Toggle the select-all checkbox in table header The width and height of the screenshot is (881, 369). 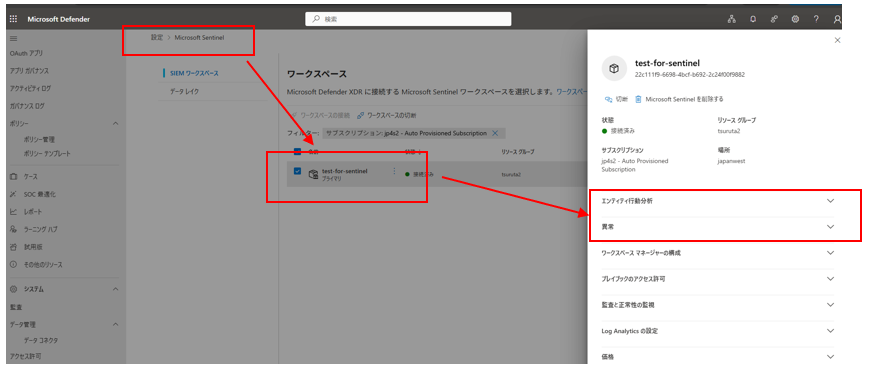coord(297,152)
